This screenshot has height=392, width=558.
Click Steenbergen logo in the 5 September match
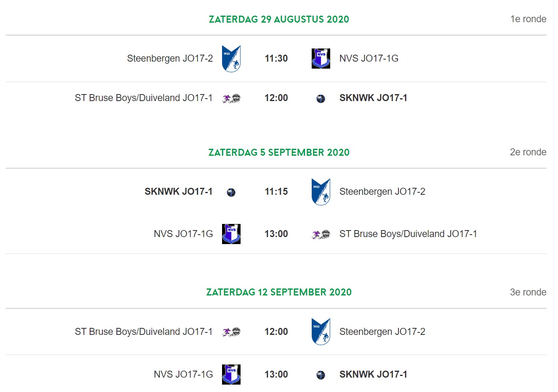321,192
